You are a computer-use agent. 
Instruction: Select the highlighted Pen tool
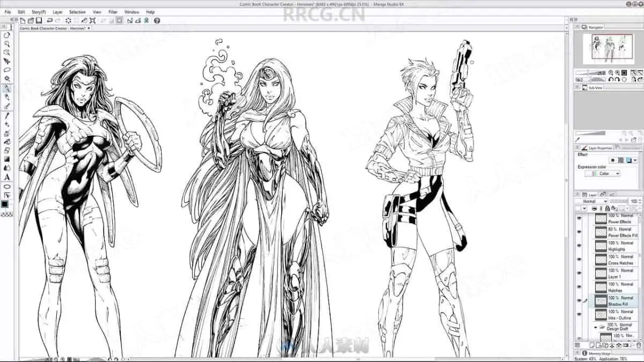(7, 88)
